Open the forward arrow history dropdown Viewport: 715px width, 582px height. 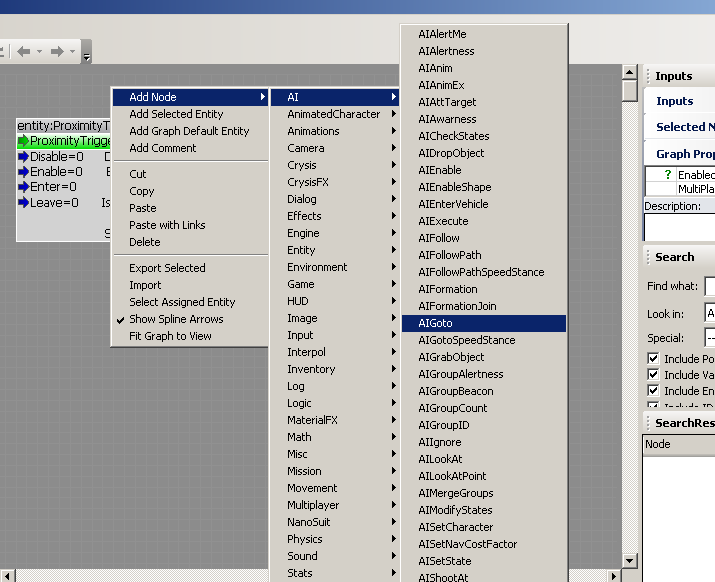[x=73, y=52]
